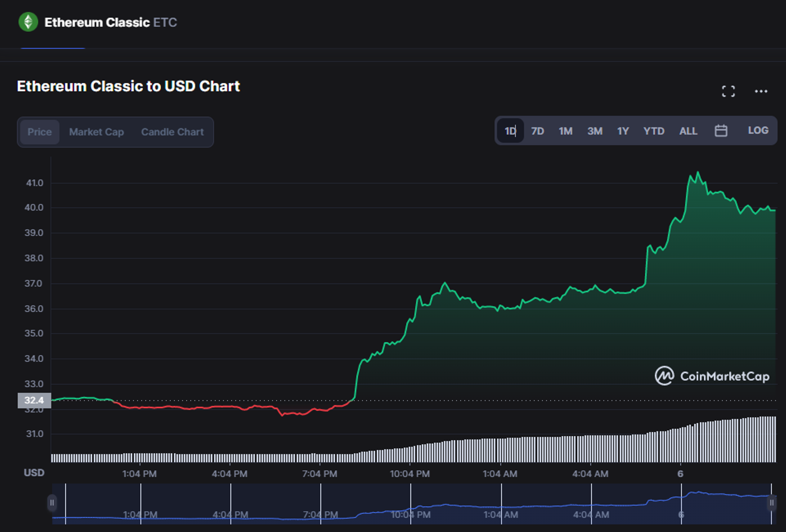Open the calendar date range picker
786x532 pixels.
(x=721, y=131)
